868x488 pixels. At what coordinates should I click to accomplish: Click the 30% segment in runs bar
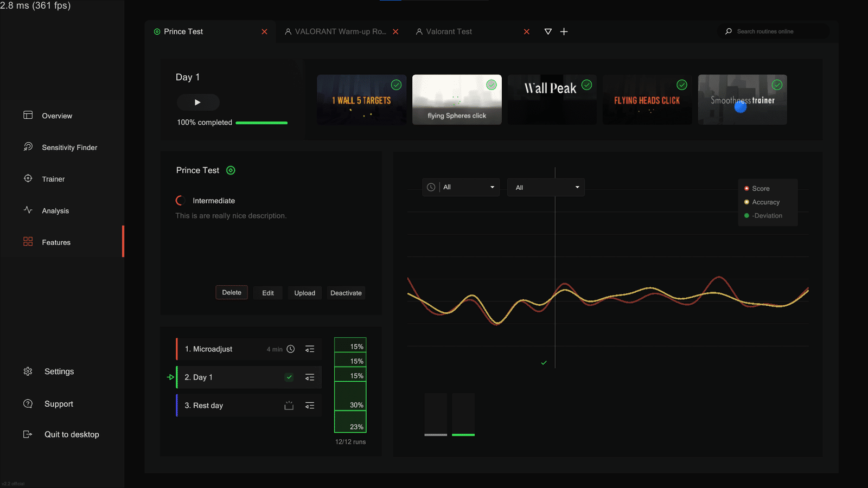tap(350, 396)
